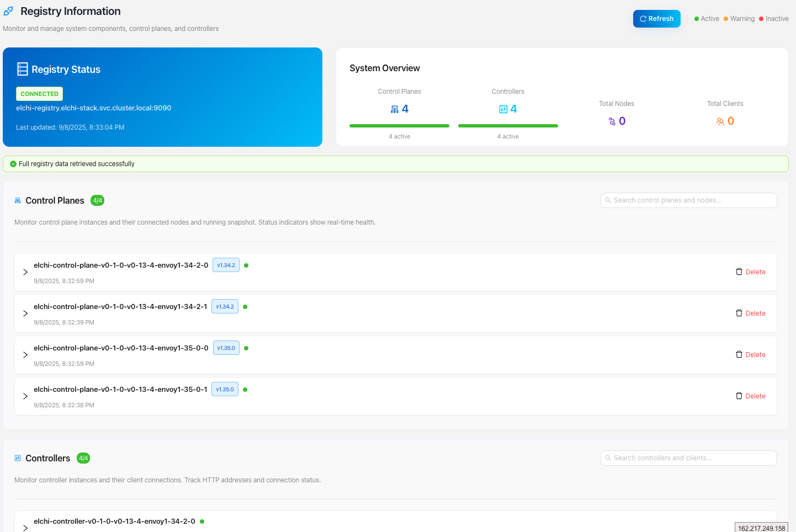Delete the envoy1-35-0-1 control plane

[x=751, y=396]
